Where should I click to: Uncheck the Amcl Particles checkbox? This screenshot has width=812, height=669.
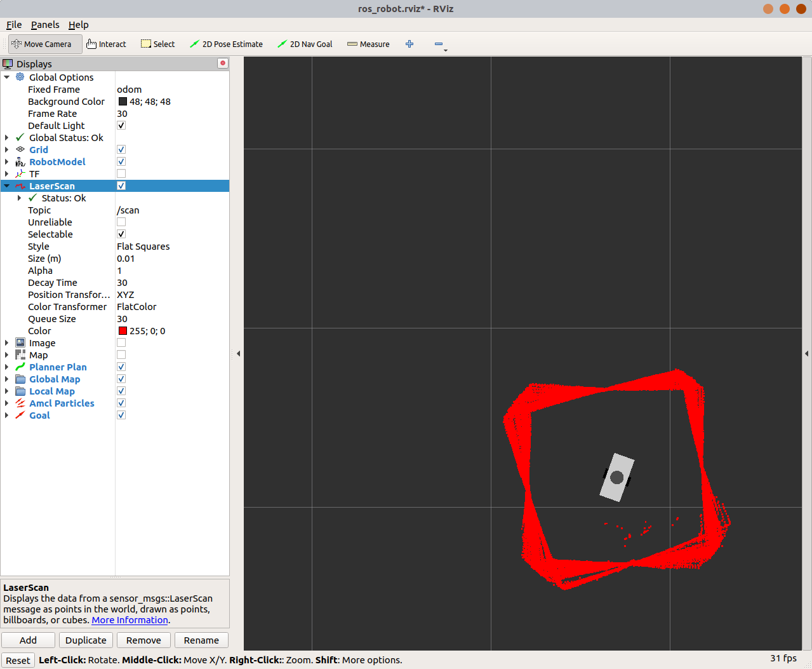click(121, 403)
